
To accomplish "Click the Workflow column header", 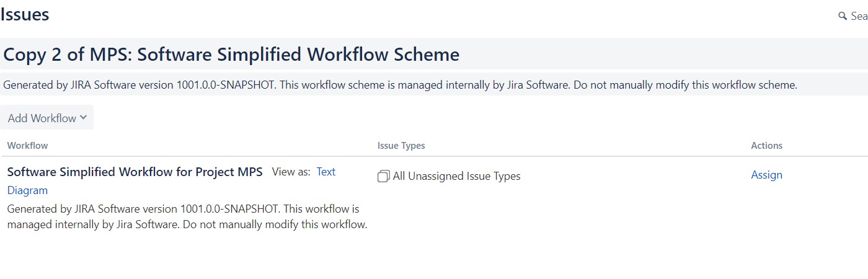I will click(27, 146).
